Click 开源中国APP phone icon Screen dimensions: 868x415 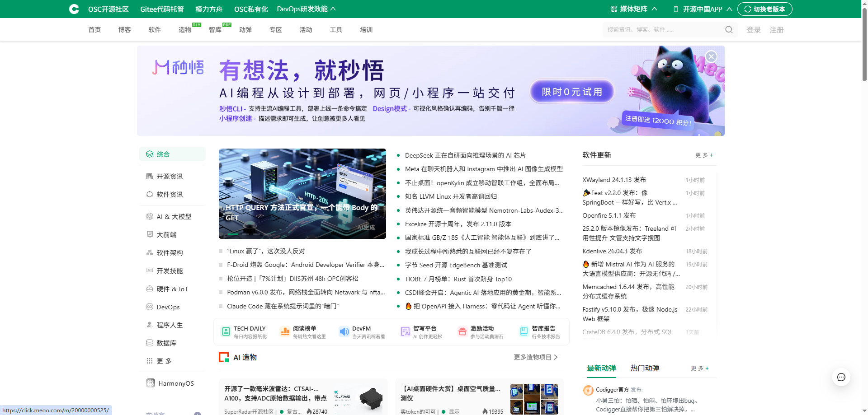coord(676,9)
